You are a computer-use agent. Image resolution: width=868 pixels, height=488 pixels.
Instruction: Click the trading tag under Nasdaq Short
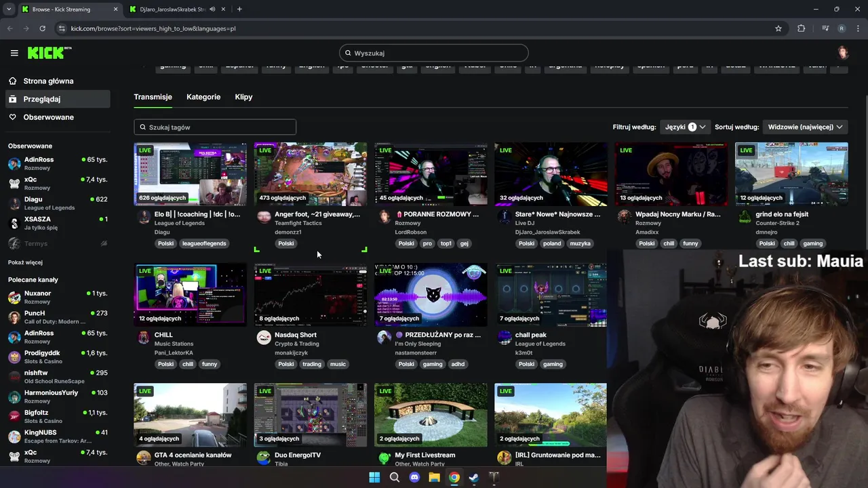tap(312, 364)
